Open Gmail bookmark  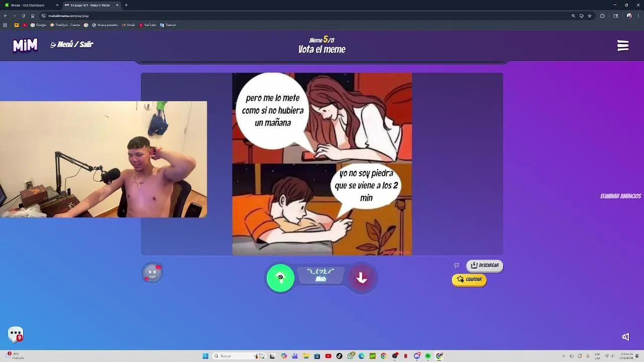128,25
